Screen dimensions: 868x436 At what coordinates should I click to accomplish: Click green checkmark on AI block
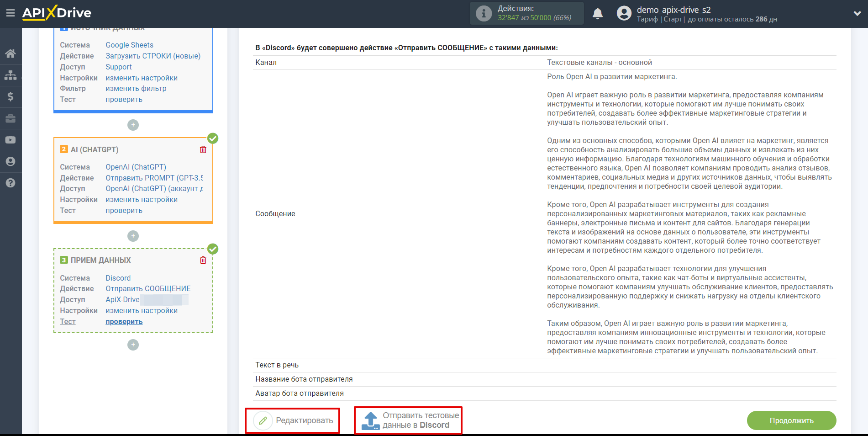(213, 138)
